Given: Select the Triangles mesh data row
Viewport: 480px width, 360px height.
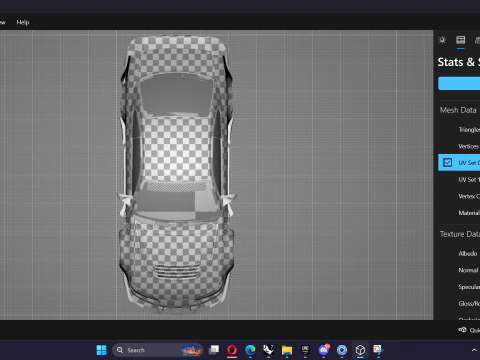Looking at the screenshot, I should coord(459,130).
